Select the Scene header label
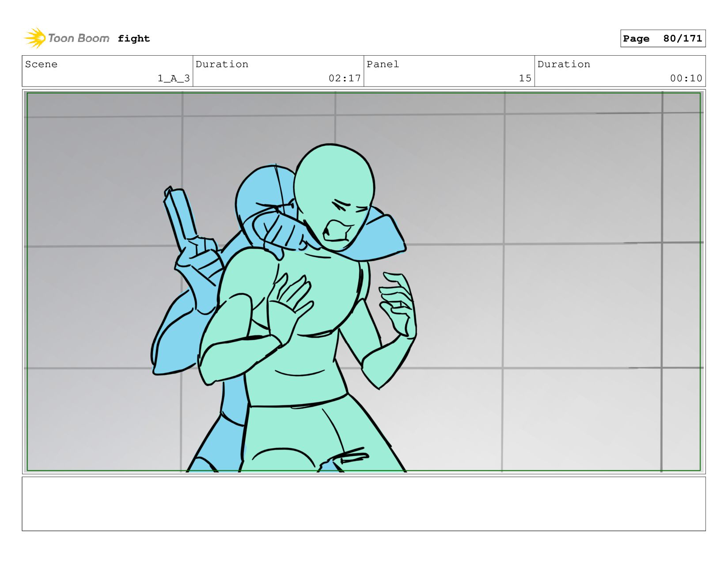728x564 pixels. (41, 64)
